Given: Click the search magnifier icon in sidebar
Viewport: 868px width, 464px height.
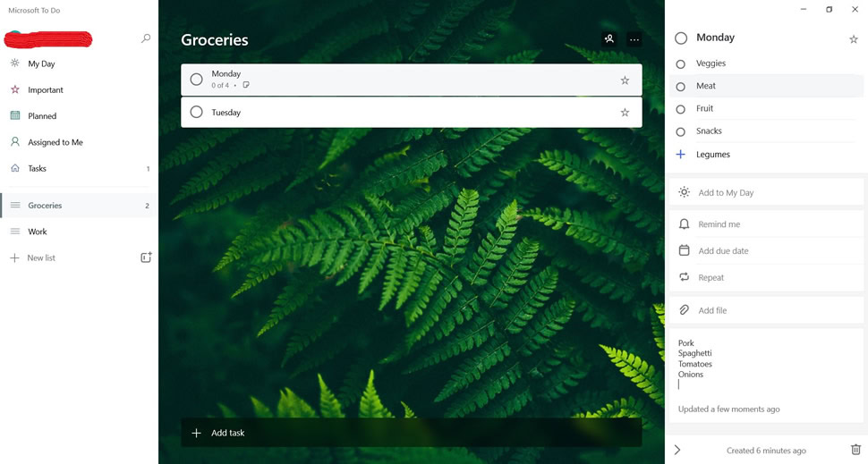Looking at the screenshot, I should coord(146,38).
